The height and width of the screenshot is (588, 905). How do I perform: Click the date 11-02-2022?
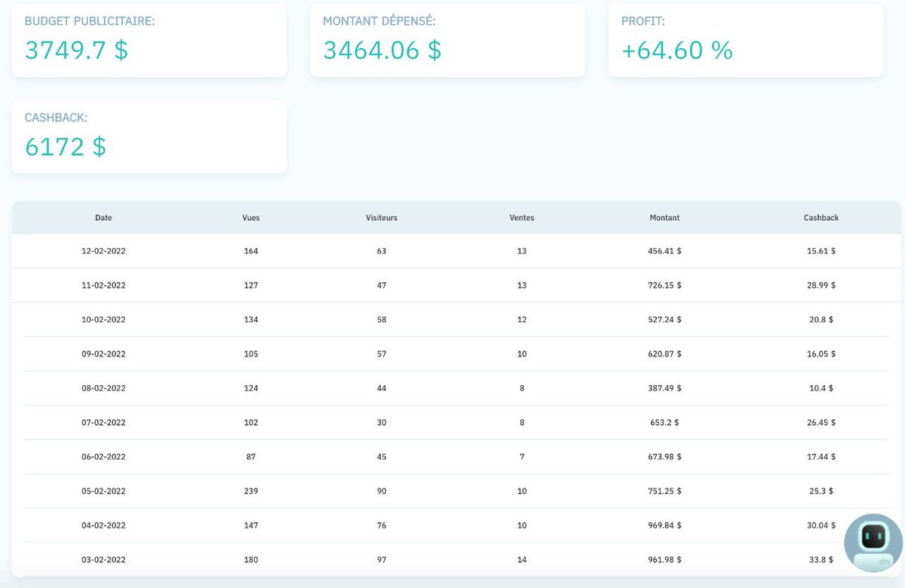tap(103, 285)
